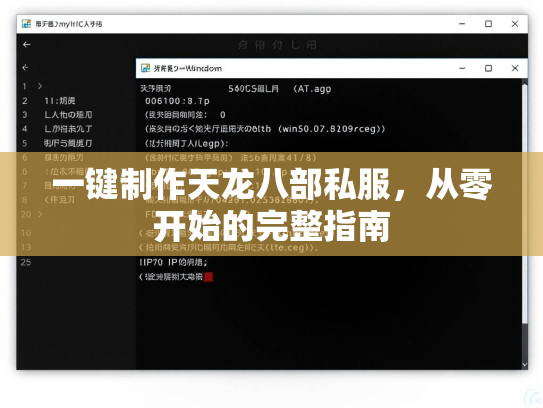Close the inner Windcom window
This screenshot has height=408, width=543.
(515, 68)
